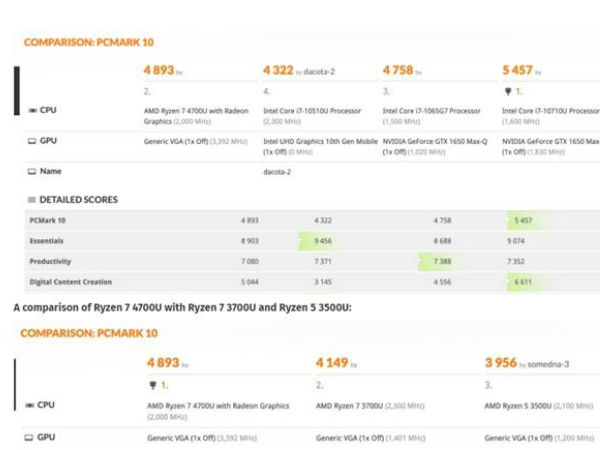The width and height of the screenshot is (600, 450).
Task: Click Productivity value 7 080
Action: (250, 262)
